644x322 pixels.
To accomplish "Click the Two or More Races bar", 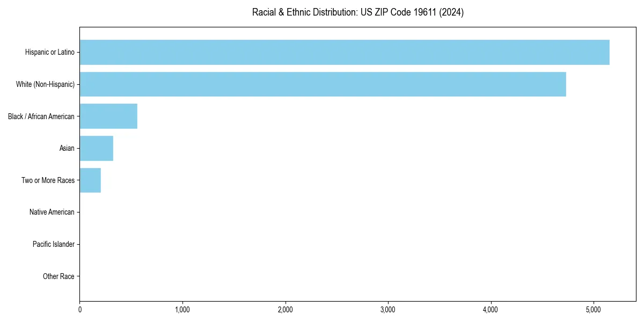I will pyautogui.click(x=90, y=180).
